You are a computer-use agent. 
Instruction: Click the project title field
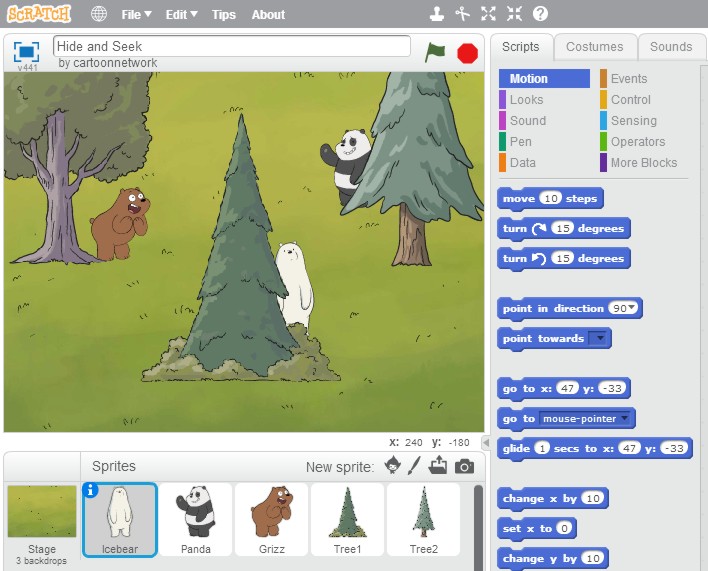(232, 46)
